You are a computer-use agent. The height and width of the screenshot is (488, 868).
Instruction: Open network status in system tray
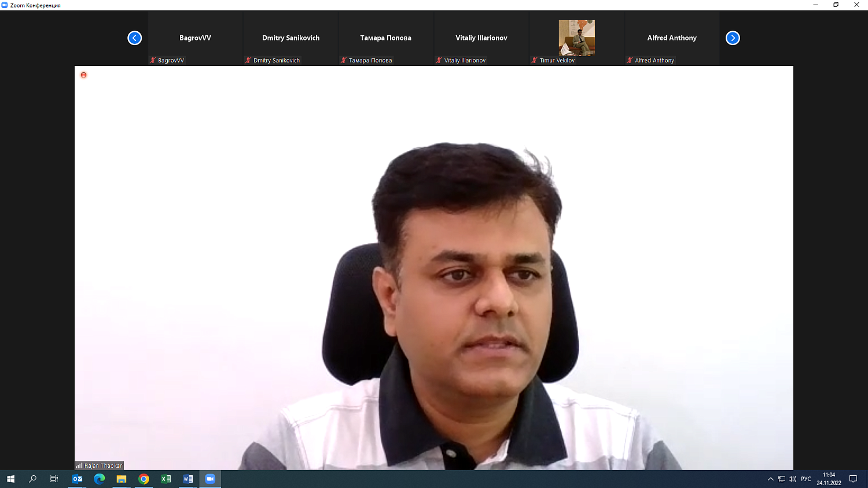(782, 479)
